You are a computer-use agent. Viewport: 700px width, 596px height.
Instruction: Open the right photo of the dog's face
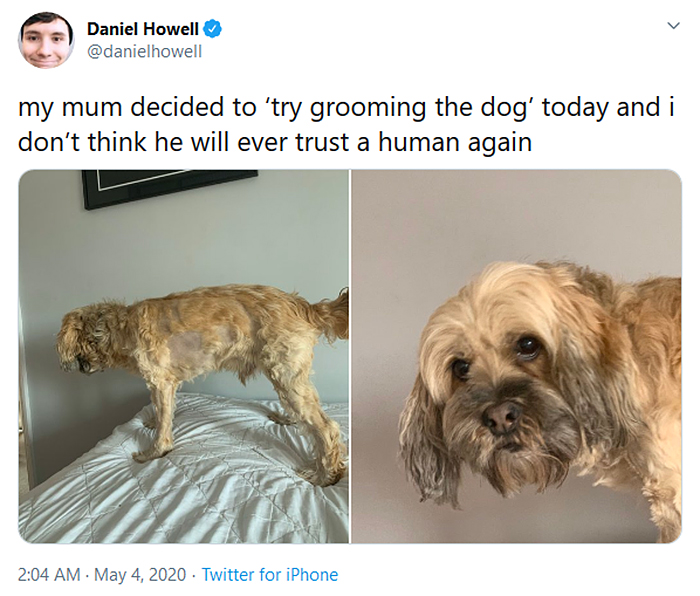517,356
